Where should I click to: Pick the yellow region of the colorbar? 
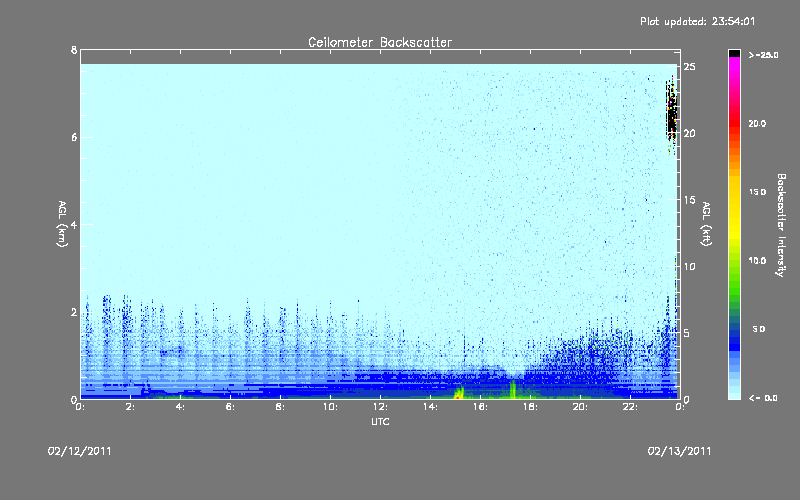734,209
